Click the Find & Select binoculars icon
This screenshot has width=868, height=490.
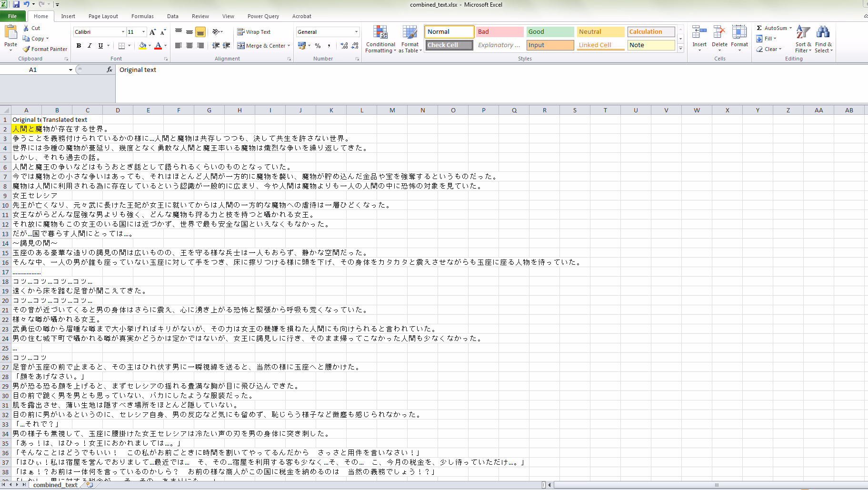click(823, 33)
